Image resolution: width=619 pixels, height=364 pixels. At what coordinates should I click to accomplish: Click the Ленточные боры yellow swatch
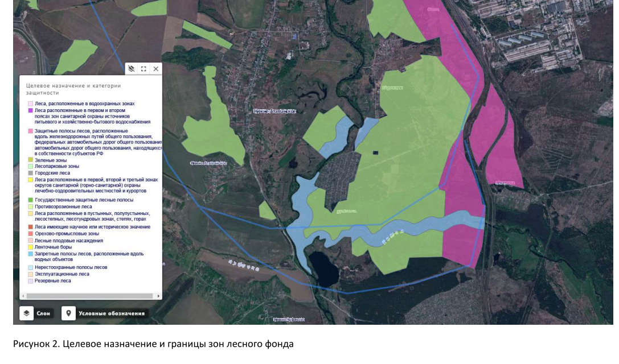(30, 247)
